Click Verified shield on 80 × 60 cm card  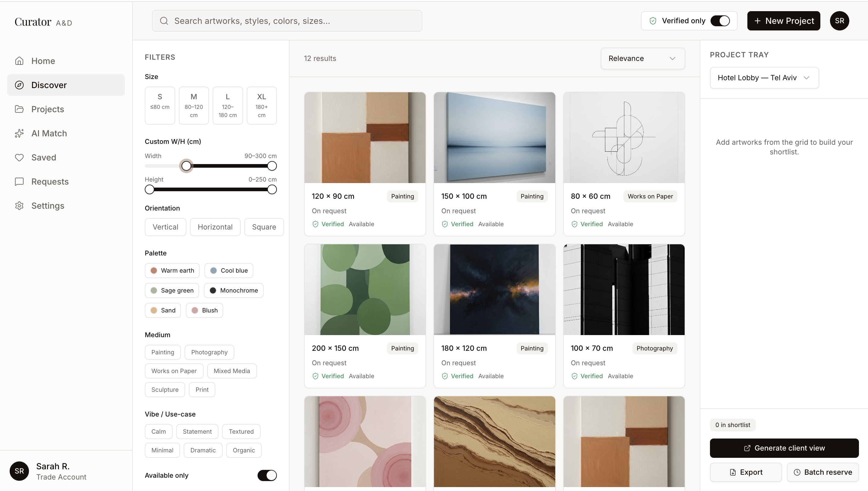(574, 224)
